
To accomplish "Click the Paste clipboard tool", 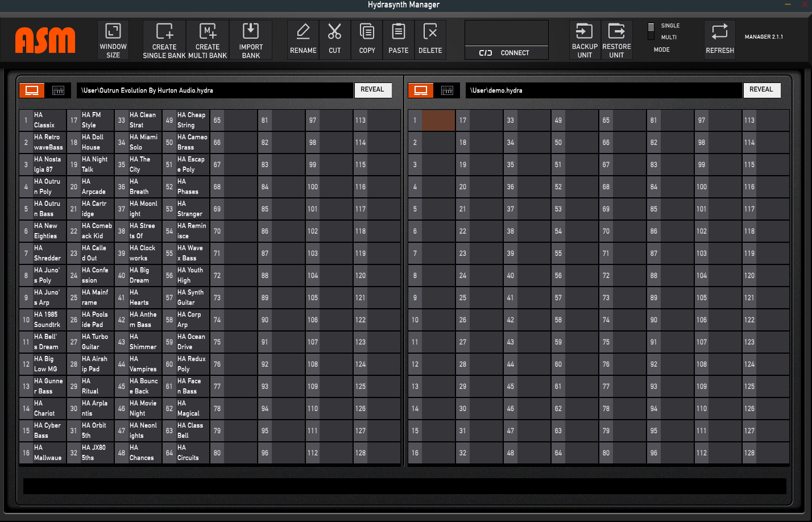I will (x=399, y=40).
